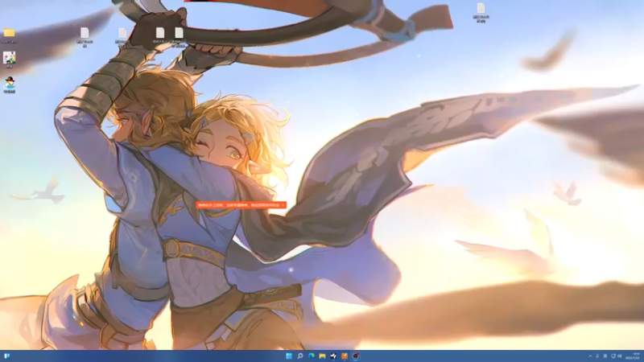The height and width of the screenshot is (362, 644).
Task: Open the recorder app with the red dot on the taskbar
Action: 356,356
